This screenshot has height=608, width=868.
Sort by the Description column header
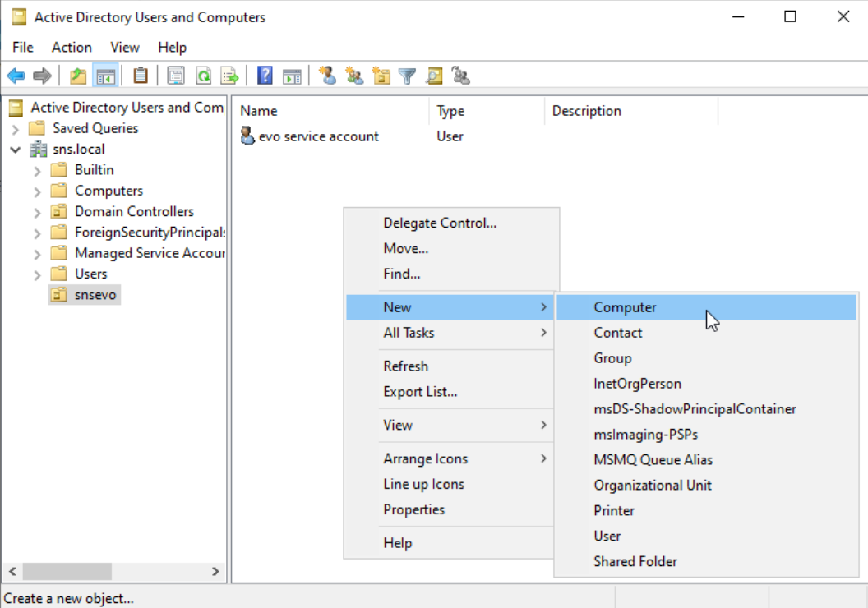pyautogui.click(x=631, y=111)
